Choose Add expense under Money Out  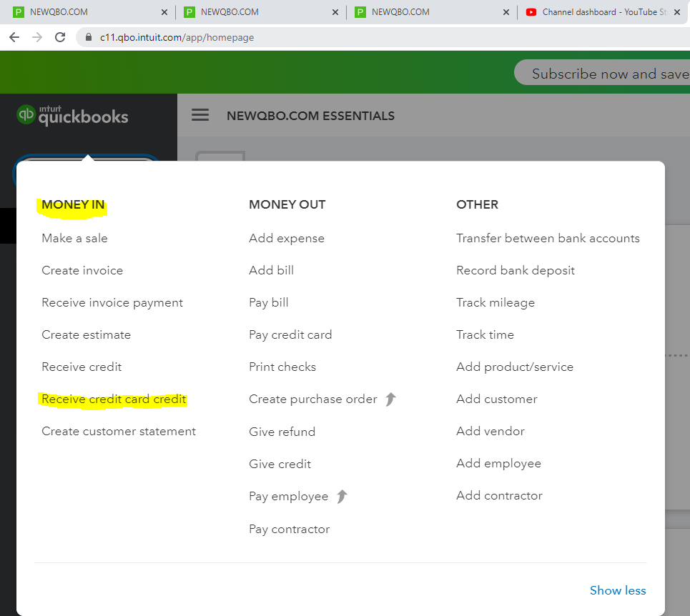point(286,238)
